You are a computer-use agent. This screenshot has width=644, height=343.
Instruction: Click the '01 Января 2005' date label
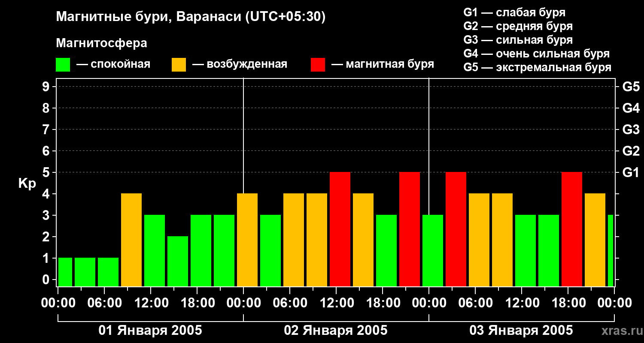click(x=150, y=331)
